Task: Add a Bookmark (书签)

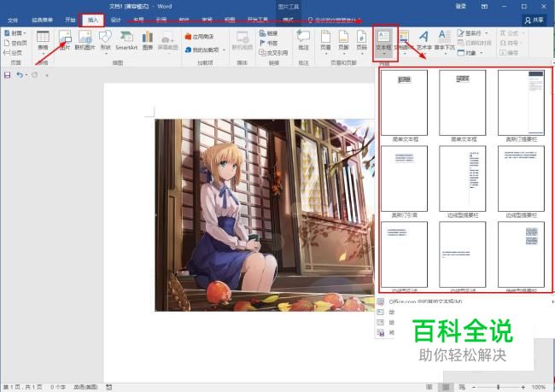Action: tap(269, 43)
